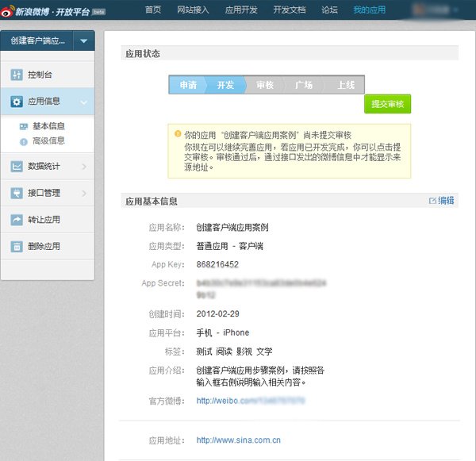Select 基本信息 in the sidebar
476x461 pixels.
coord(48,126)
